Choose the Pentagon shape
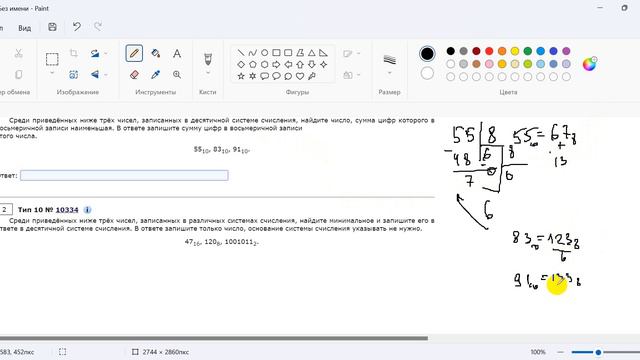640x360 pixels. tap(253, 64)
